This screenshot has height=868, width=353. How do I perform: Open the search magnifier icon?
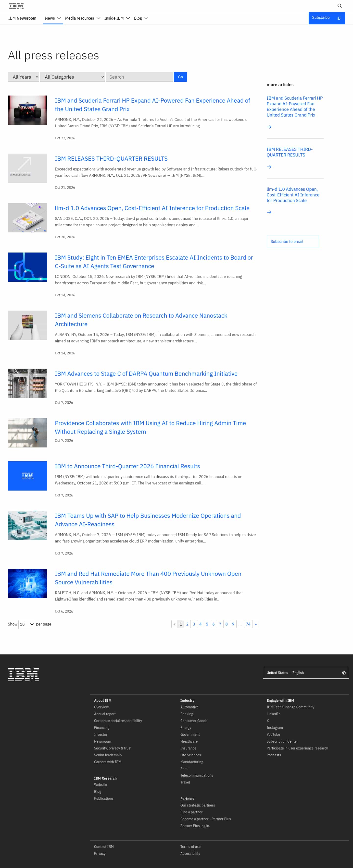tap(340, 6)
